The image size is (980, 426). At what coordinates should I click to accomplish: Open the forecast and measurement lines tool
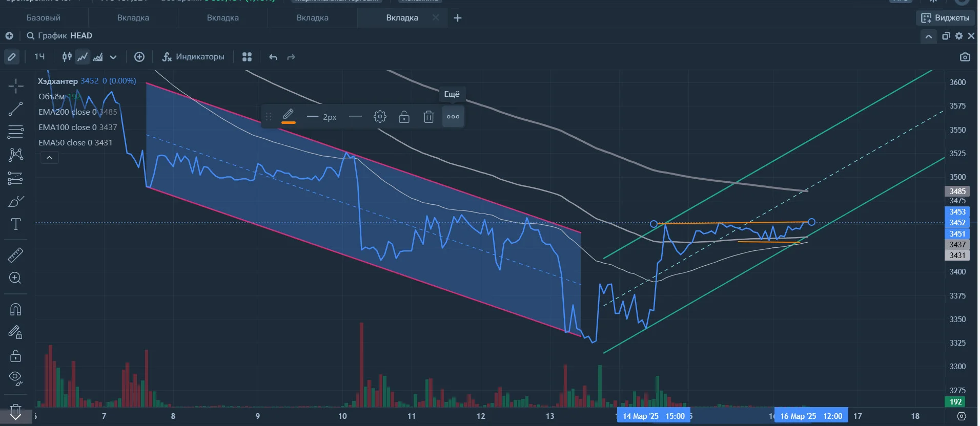pyautogui.click(x=16, y=178)
